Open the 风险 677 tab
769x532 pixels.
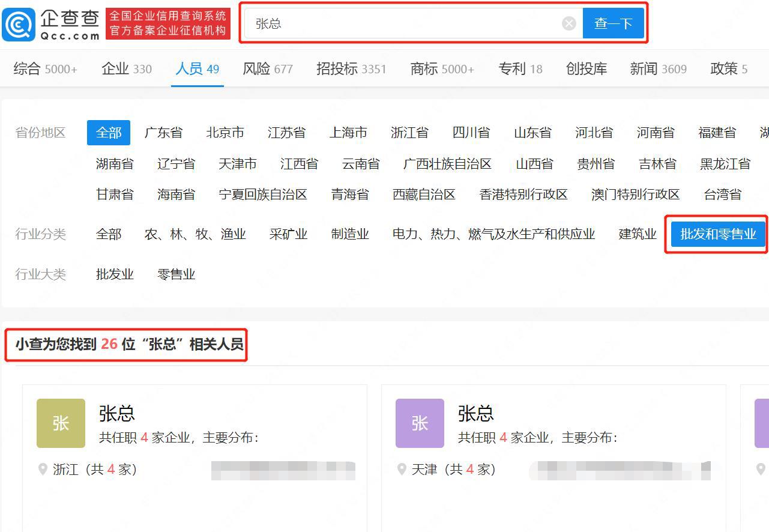click(x=267, y=68)
